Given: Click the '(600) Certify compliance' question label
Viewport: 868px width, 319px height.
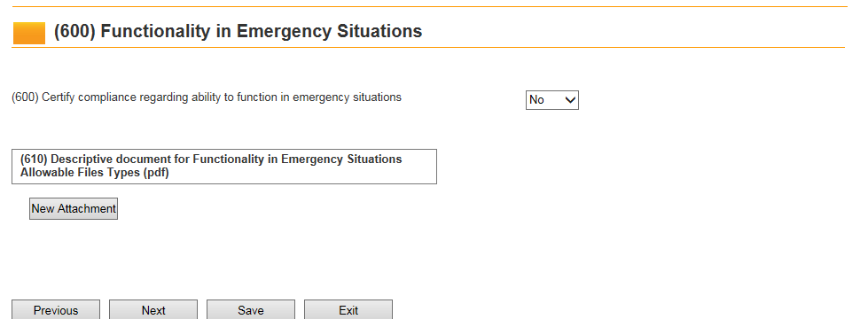Looking at the screenshot, I should click(x=207, y=97).
